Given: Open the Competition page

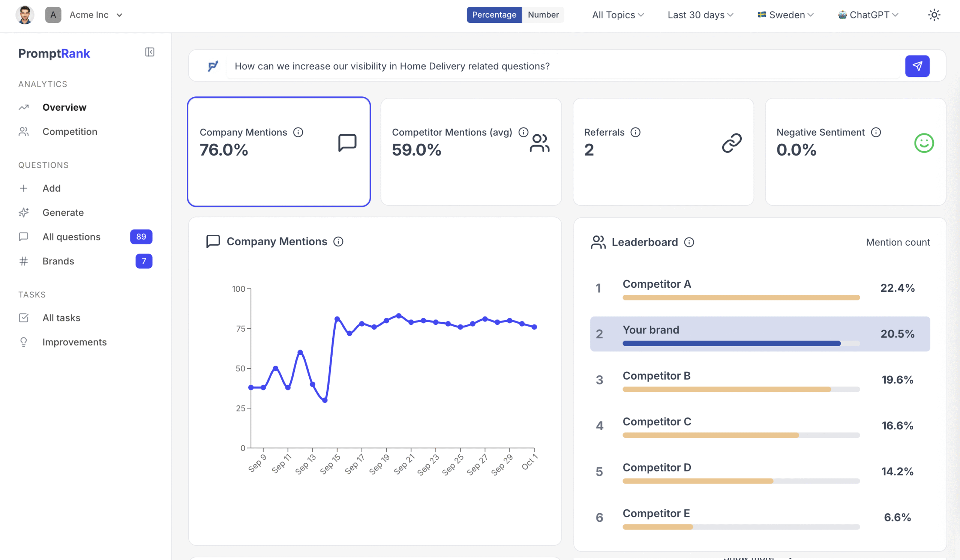Looking at the screenshot, I should point(70,131).
